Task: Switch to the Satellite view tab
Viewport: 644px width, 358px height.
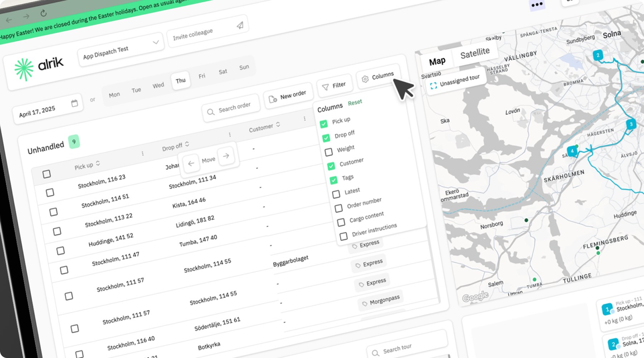Action: 475,53
